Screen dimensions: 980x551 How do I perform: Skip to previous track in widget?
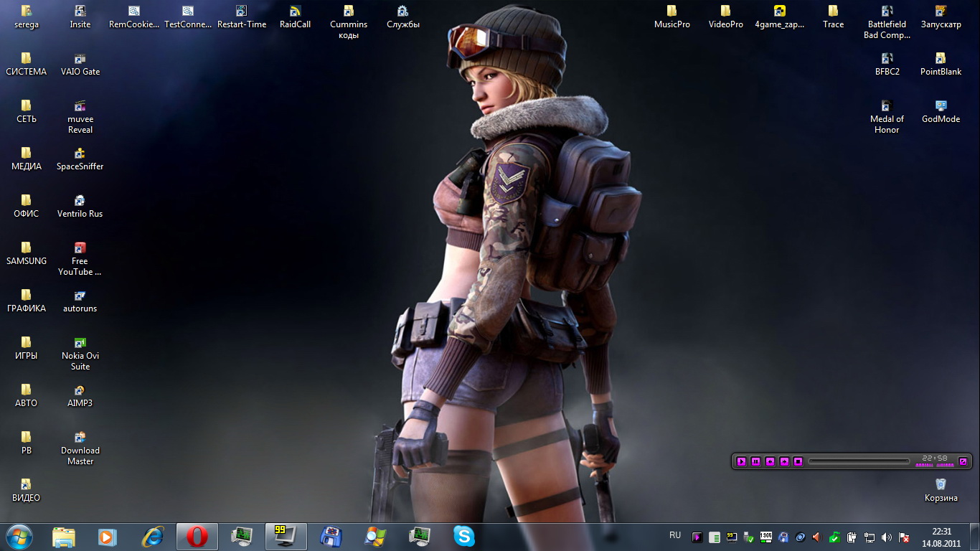[x=770, y=461]
